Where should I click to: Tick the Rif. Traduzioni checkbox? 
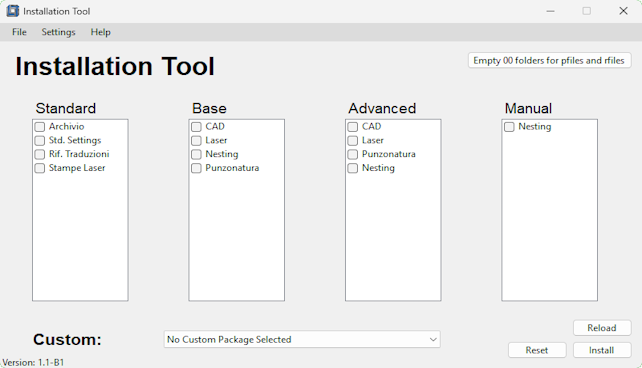coord(40,154)
